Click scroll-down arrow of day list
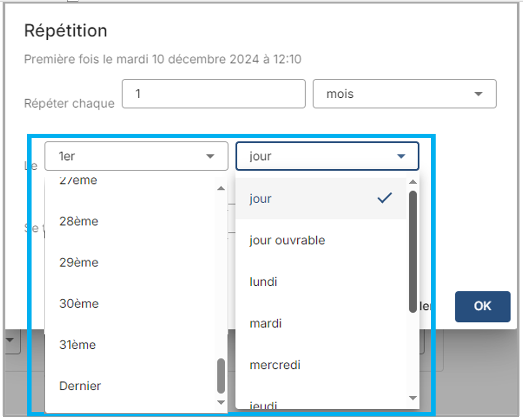Image resolution: width=523 pixels, height=420 pixels. pos(413,397)
